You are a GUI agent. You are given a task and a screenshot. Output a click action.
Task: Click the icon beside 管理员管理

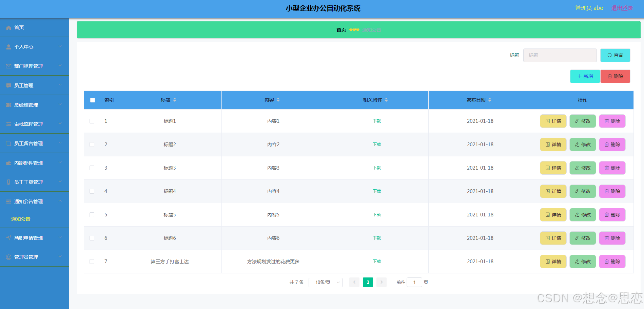tap(8, 257)
